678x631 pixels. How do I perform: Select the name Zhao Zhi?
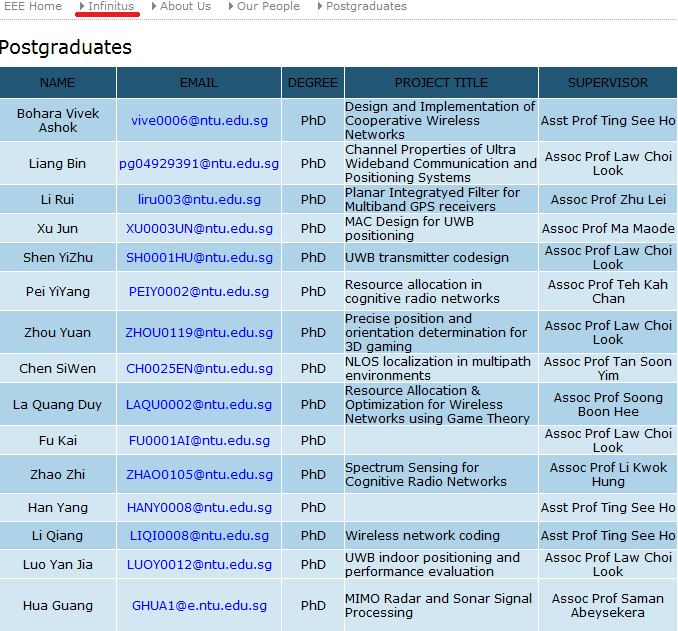point(58,474)
